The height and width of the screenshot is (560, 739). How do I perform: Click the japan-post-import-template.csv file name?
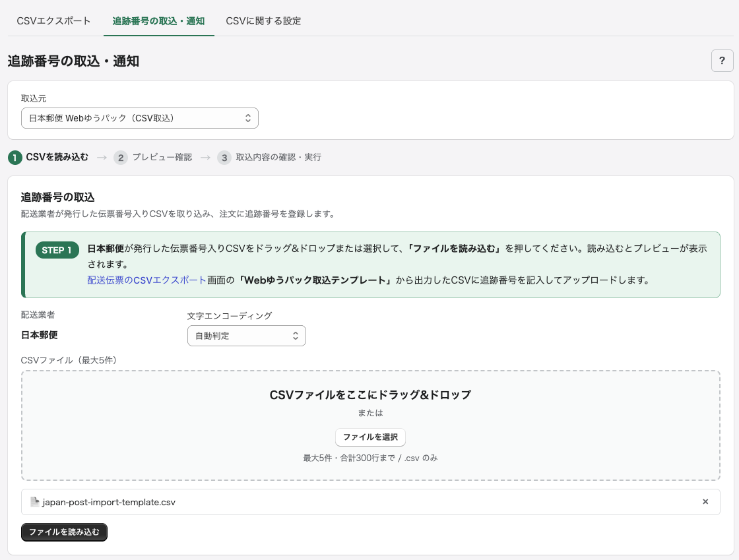109,502
